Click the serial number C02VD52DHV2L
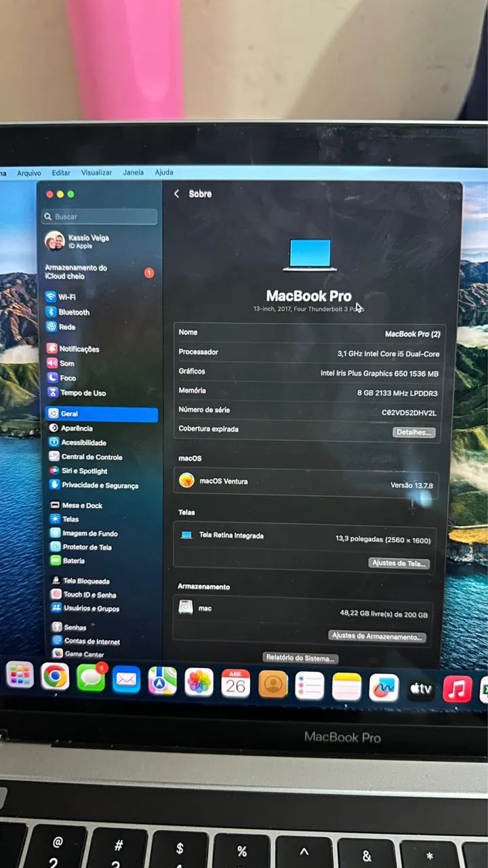Viewport: 488px width, 868px height. [409, 412]
